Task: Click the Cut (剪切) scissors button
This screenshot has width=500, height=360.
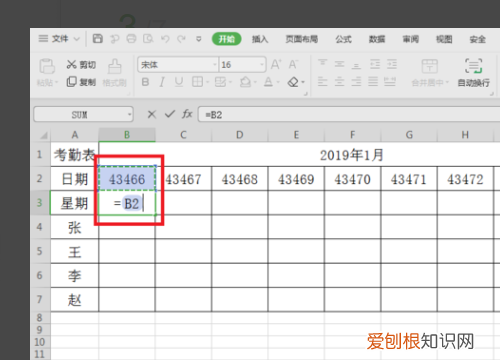Action: (x=81, y=64)
